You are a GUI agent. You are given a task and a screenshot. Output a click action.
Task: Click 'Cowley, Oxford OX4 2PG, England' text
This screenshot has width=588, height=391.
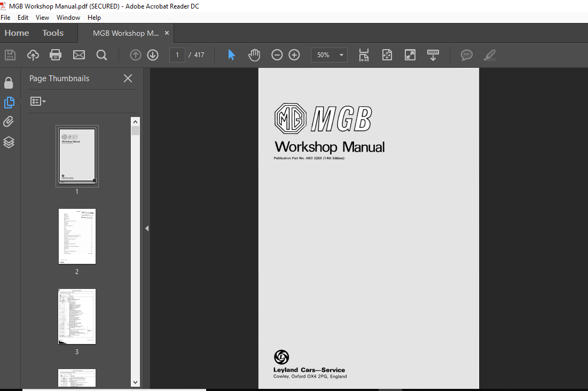310,377
